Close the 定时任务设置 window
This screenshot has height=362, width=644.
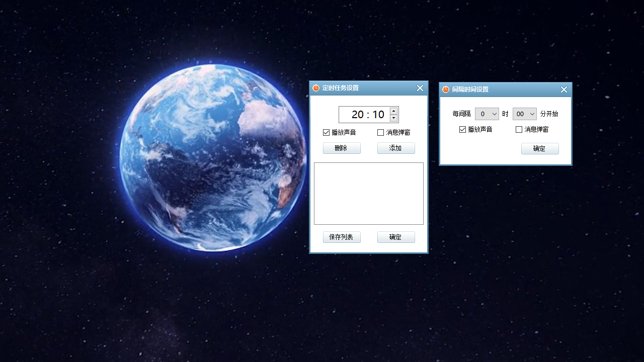[x=420, y=88]
